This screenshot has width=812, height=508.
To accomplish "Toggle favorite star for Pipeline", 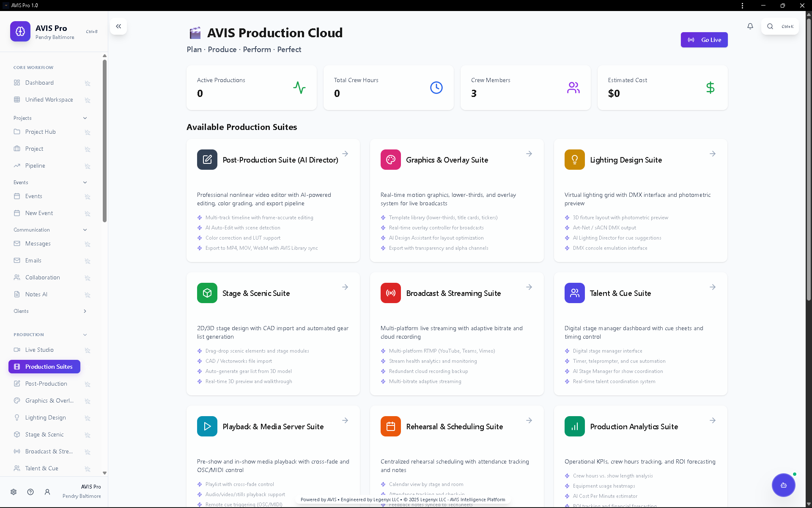I will pos(88,166).
